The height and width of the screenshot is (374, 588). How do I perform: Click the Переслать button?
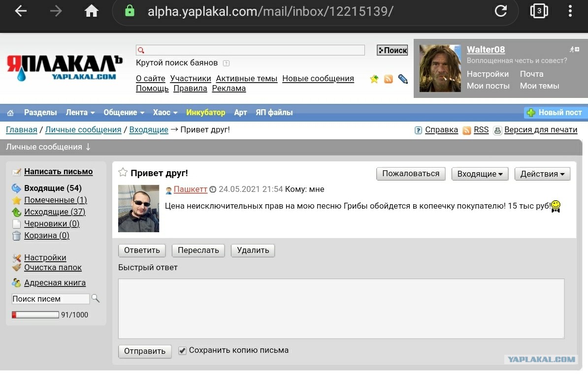pos(198,250)
